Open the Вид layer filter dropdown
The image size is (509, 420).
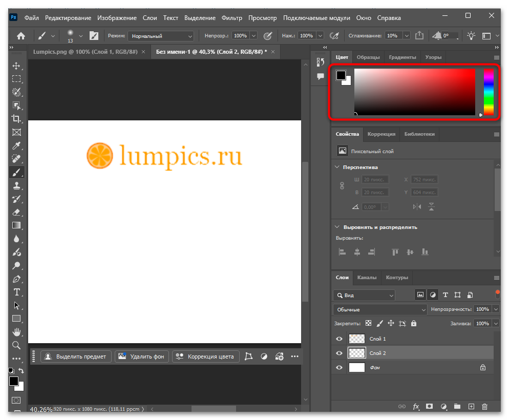pos(364,296)
